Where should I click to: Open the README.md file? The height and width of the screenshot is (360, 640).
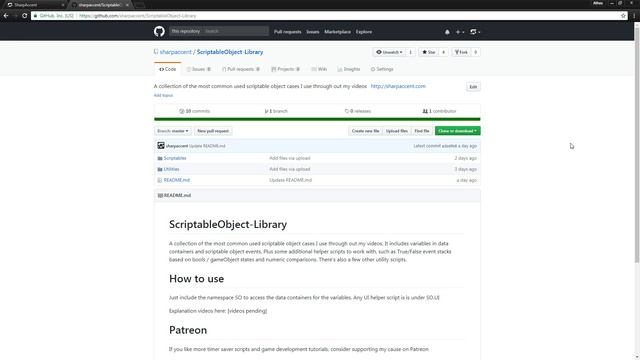point(177,180)
